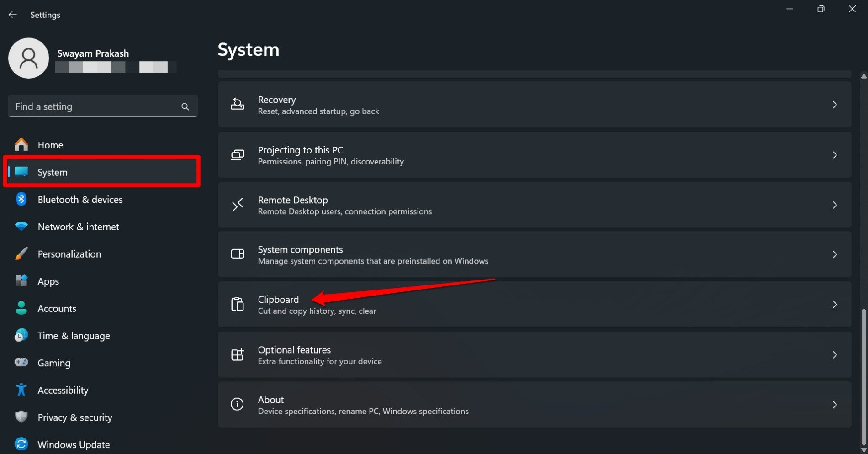868x454 pixels.
Task: Click the Find a setting search box
Action: tap(96, 106)
